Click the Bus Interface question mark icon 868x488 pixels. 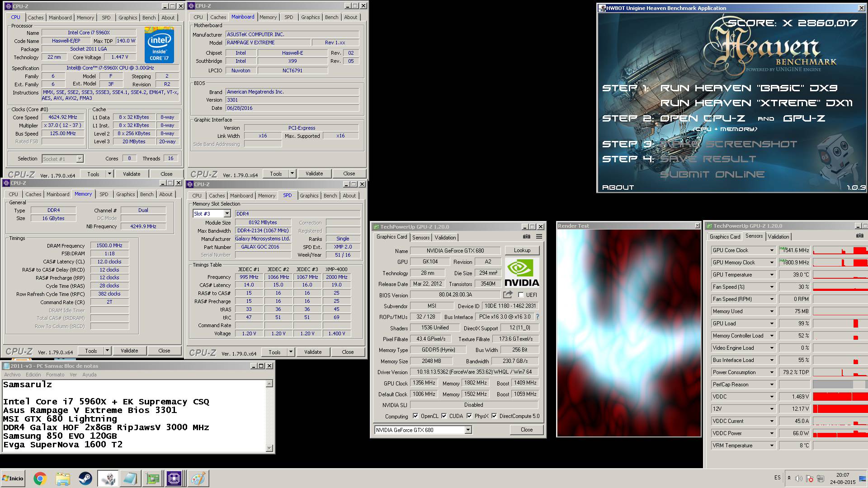(538, 317)
